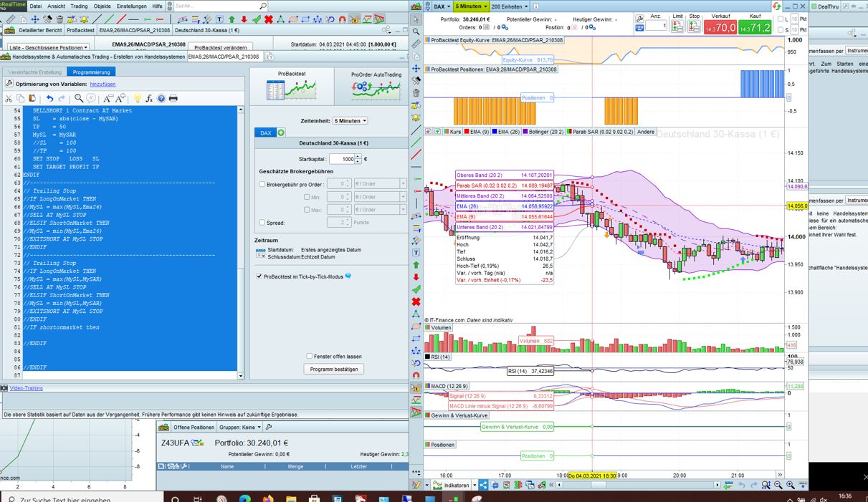The image size is (868, 502).
Task: Check Fenster offen lassen
Action: coord(310,356)
